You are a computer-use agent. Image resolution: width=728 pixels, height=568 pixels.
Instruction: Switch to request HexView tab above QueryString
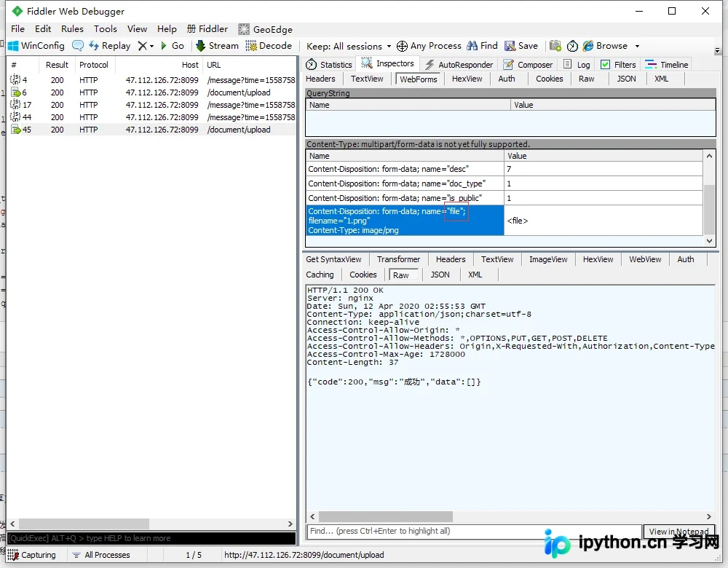pyautogui.click(x=467, y=79)
